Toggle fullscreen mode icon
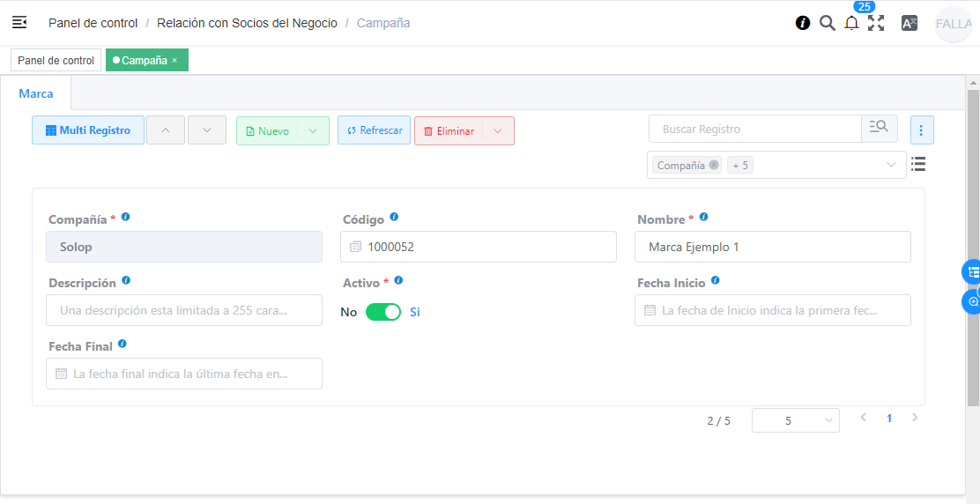 (x=876, y=24)
